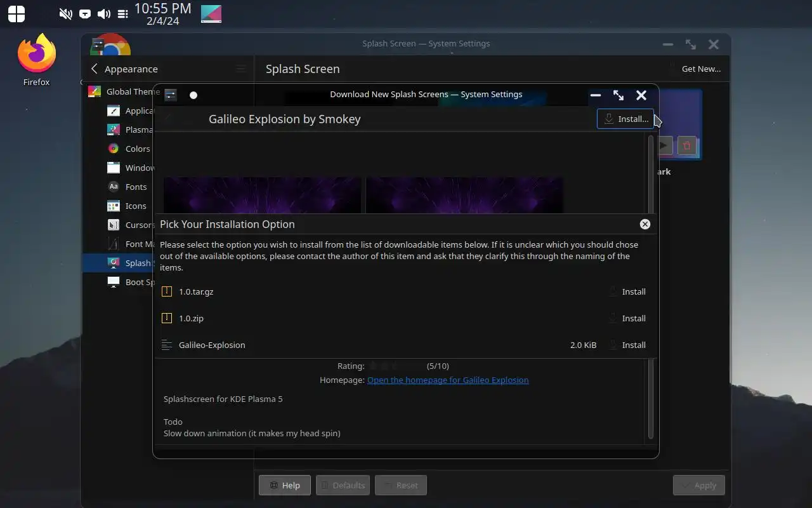Click the Apply button
The height and width of the screenshot is (508, 812).
(699, 485)
